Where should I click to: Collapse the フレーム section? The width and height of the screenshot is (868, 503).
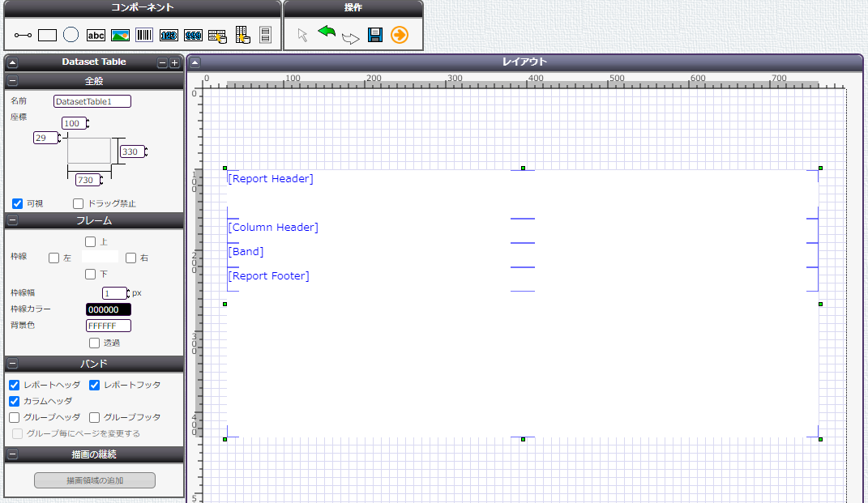pos(13,220)
